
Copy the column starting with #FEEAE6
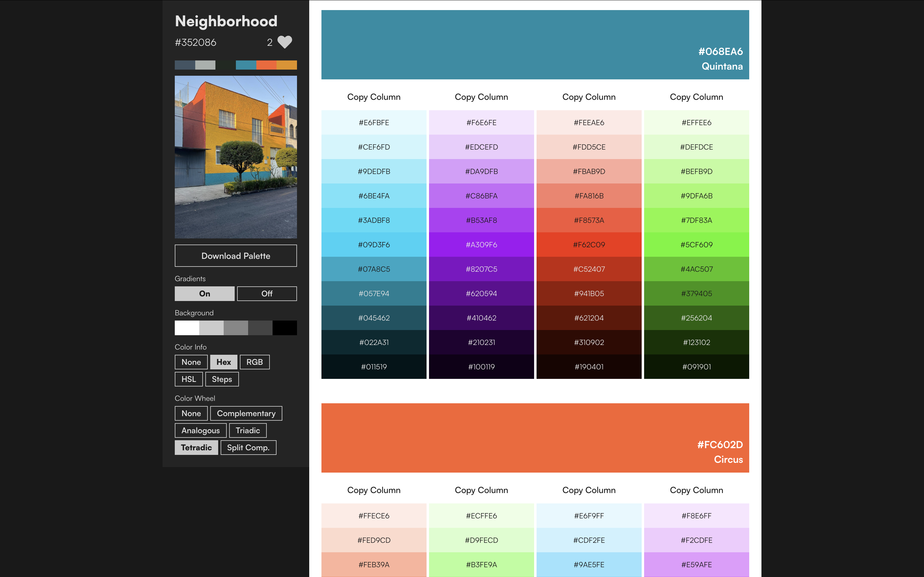click(x=589, y=97)
